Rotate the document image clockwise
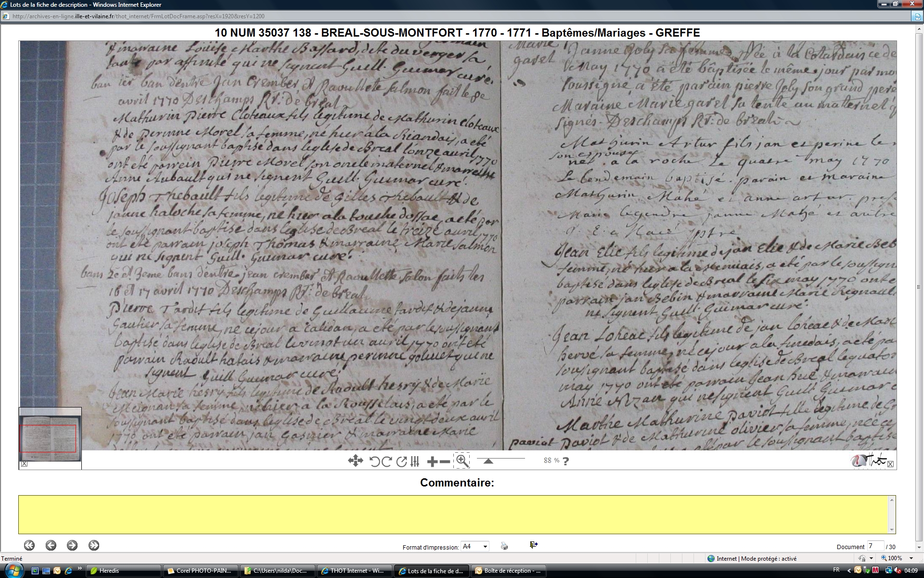Viewport: 924px width, 578px height. 386,461
